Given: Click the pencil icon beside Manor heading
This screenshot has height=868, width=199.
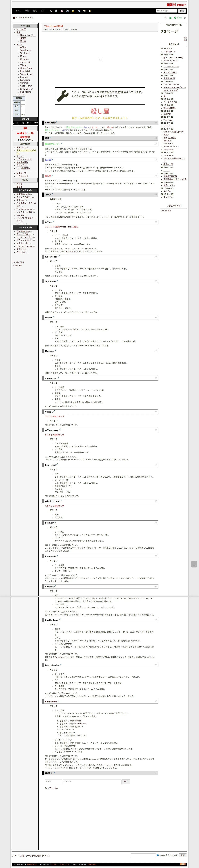Looking at the screenshot, I should coord(54,317).
